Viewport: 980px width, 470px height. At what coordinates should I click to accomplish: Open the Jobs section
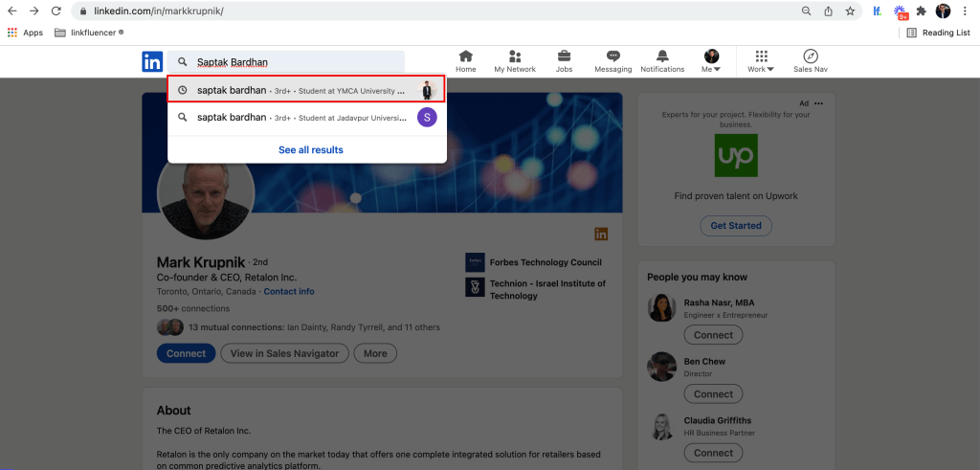click(x=564, y=61)
